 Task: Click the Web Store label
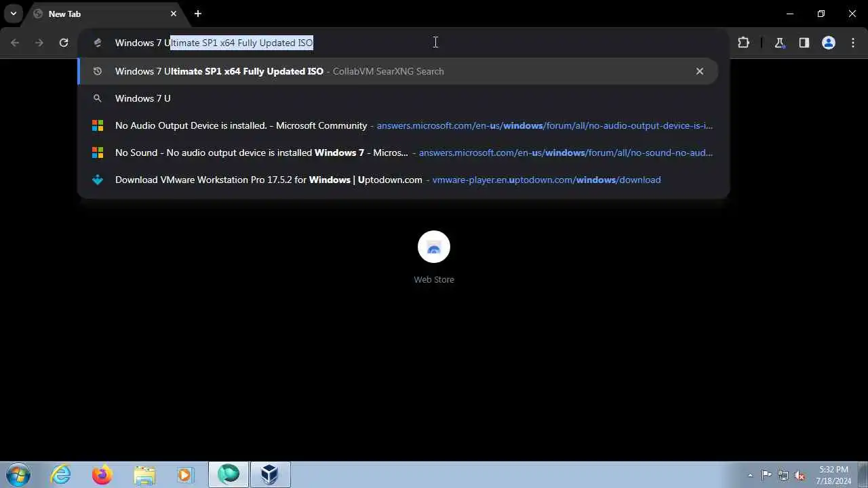click(x=434, y=279)
